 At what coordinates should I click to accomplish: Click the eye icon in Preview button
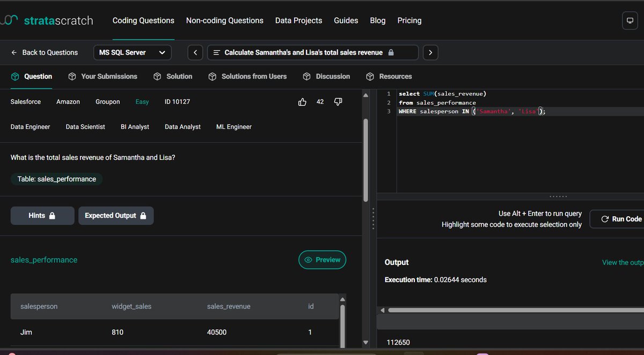[309, 260]
